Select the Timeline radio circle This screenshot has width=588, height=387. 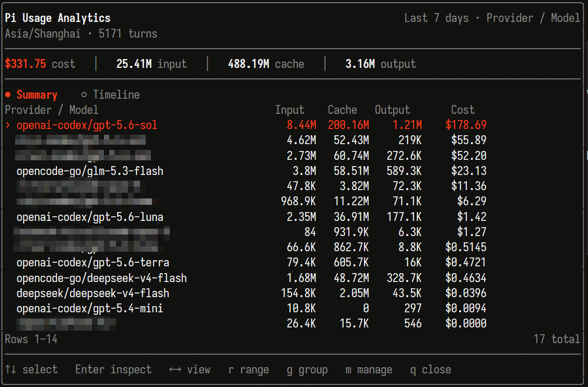tap(84, 95)
